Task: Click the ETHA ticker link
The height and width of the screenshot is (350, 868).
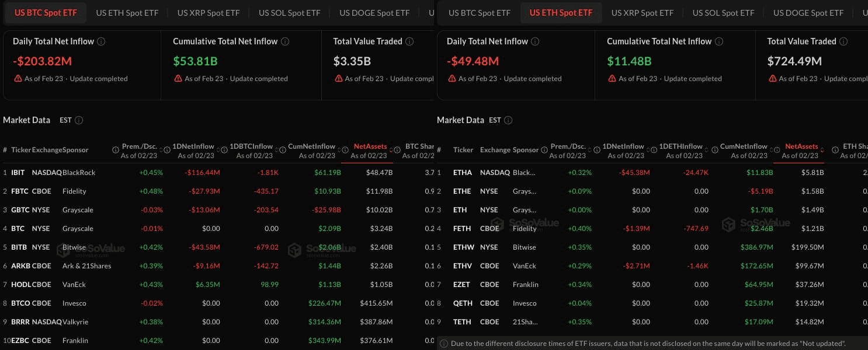Action: (x=463, y=172)
